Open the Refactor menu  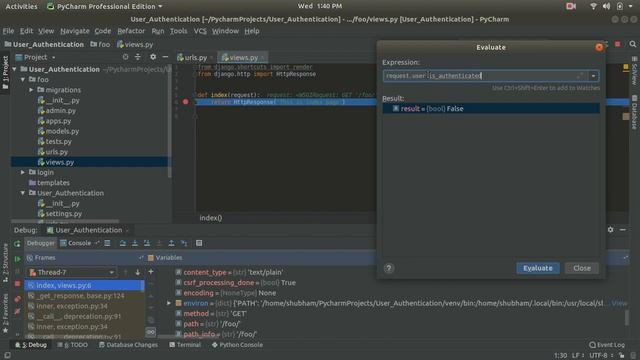click(131, 31)
